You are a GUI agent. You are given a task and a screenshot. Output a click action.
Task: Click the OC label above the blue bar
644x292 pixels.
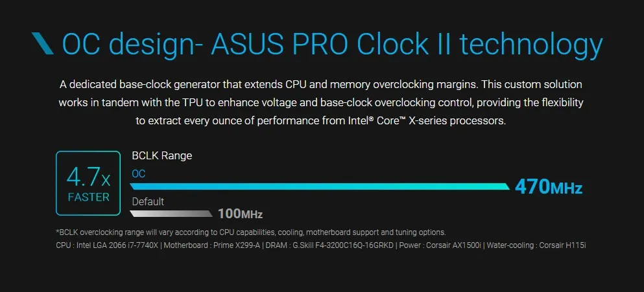138,174
